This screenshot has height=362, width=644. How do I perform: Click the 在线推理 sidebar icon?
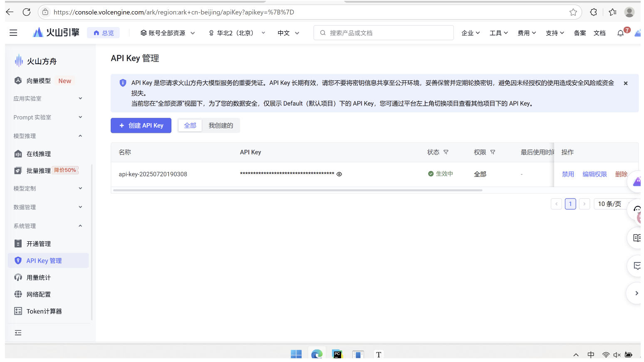18,154
